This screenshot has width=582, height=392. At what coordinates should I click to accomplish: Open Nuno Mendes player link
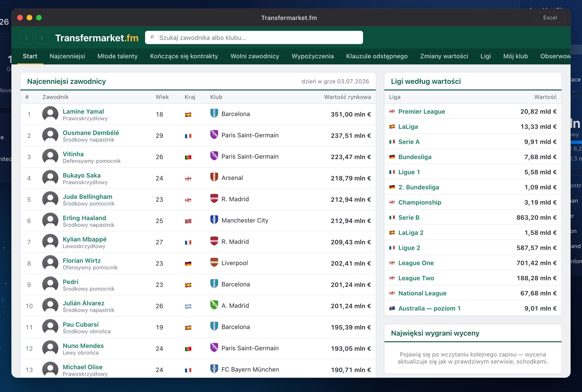[x=83, y=345]
